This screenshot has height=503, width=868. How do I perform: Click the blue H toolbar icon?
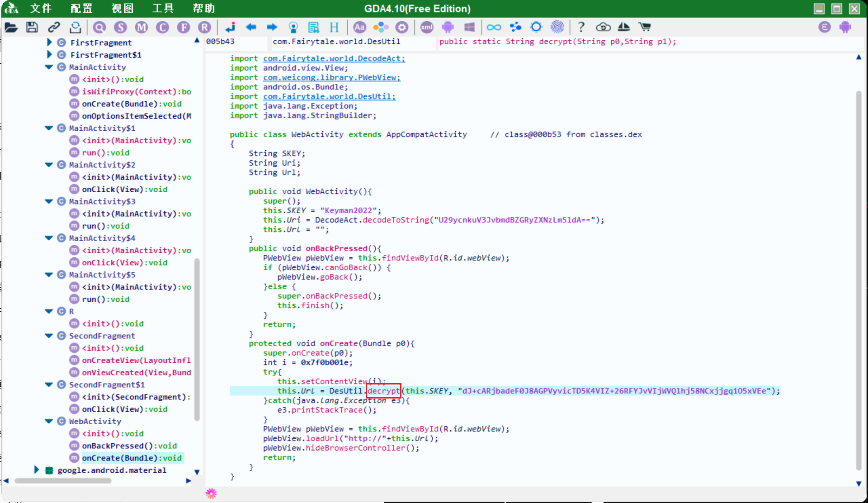point(334,28)
